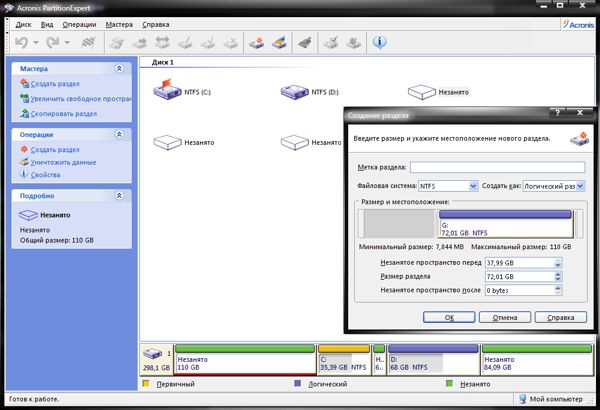Select the Незанято disk icon directly below NTFS (D:)
The width and height of the screenshot is (600, 410).
[x=294, y=142]
